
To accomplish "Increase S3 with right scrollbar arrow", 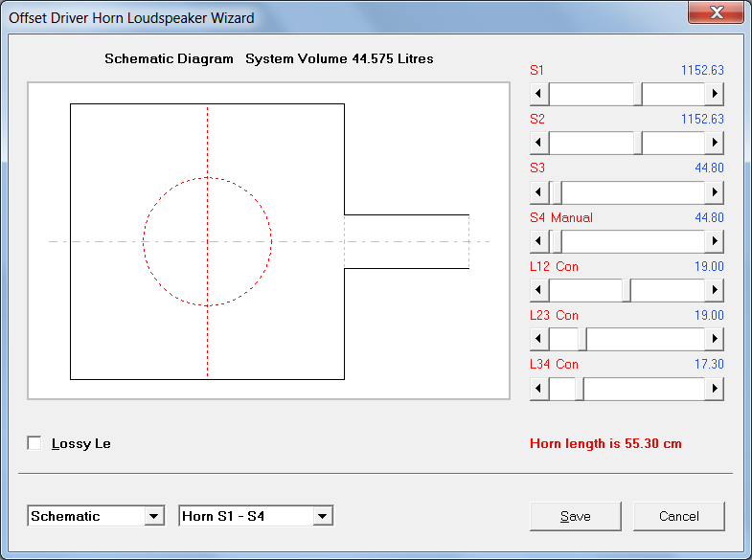I will coord(714,192).
